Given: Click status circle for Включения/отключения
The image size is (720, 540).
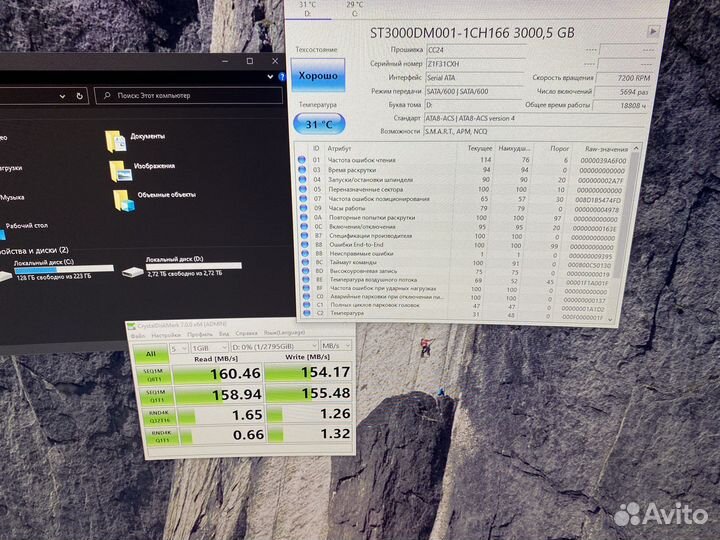Looking at the screenshot, I should [x=304, y=226].
